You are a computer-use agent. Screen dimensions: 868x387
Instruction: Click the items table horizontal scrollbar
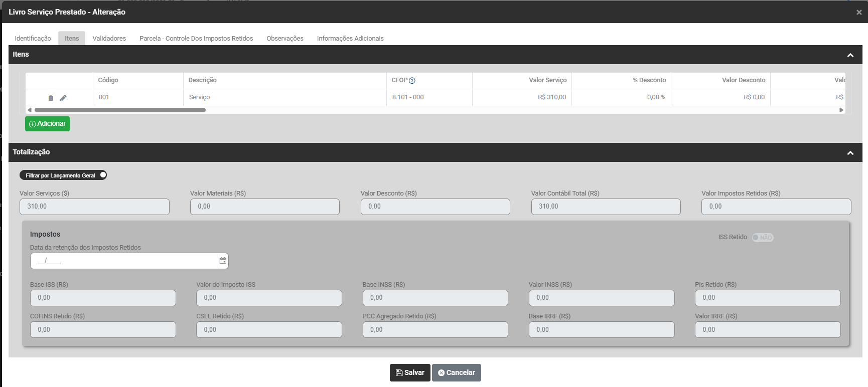pyautogui.click(x=120, y=110)
